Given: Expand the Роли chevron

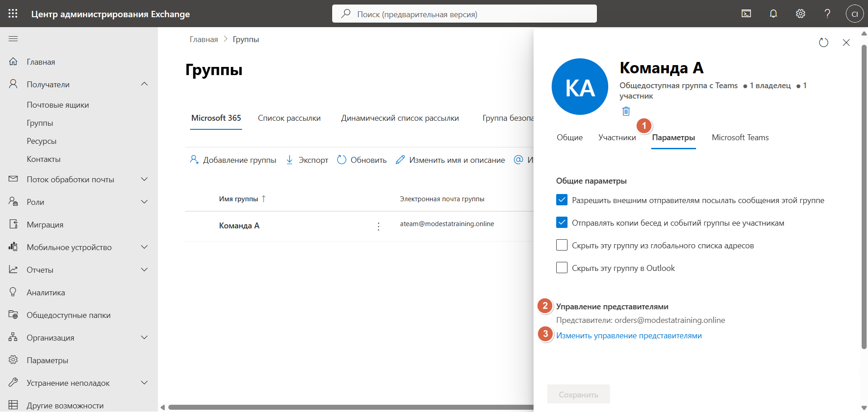Looking at the screenshot, I should [144, 202].
